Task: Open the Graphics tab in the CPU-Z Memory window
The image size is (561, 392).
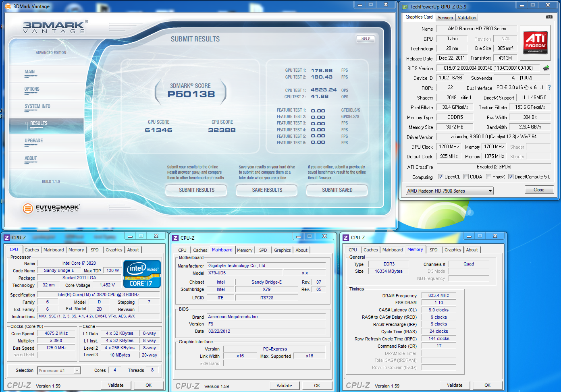Action: [x=453, y=250]
